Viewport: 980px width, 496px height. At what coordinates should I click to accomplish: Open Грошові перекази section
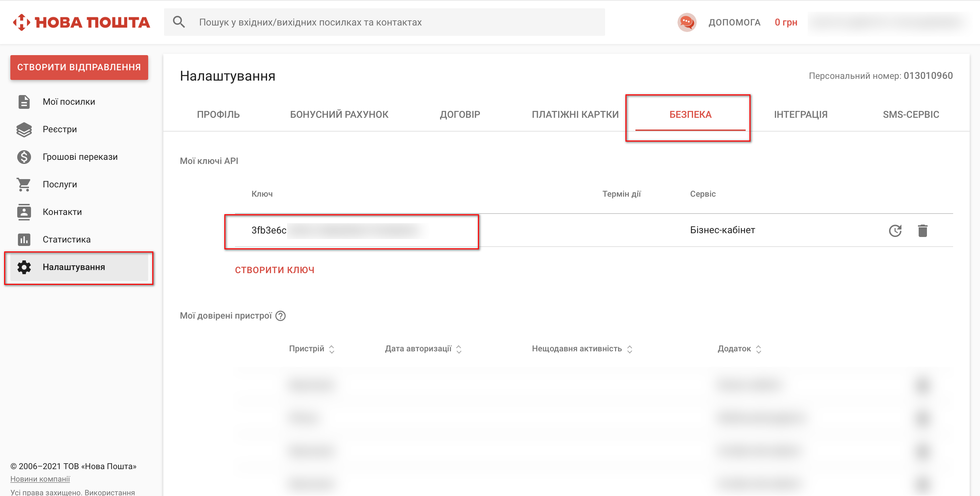(79, 157)
